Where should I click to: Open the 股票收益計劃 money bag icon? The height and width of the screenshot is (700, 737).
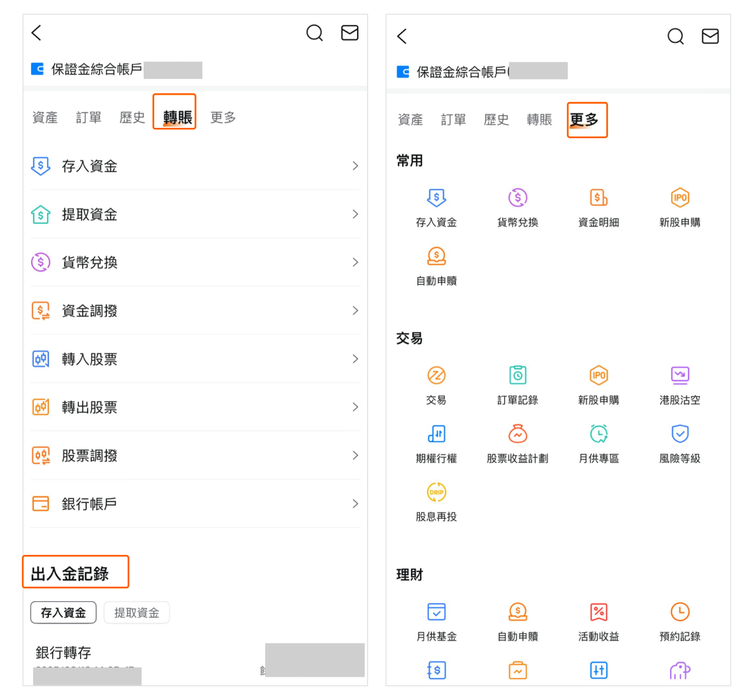[x=517, y=434]
